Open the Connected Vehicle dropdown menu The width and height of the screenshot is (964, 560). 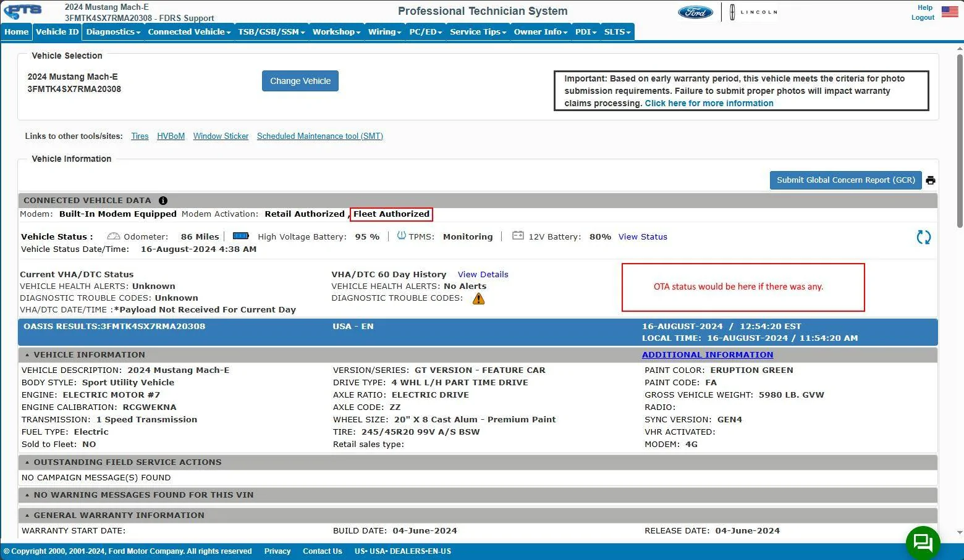tap(189, 32)
